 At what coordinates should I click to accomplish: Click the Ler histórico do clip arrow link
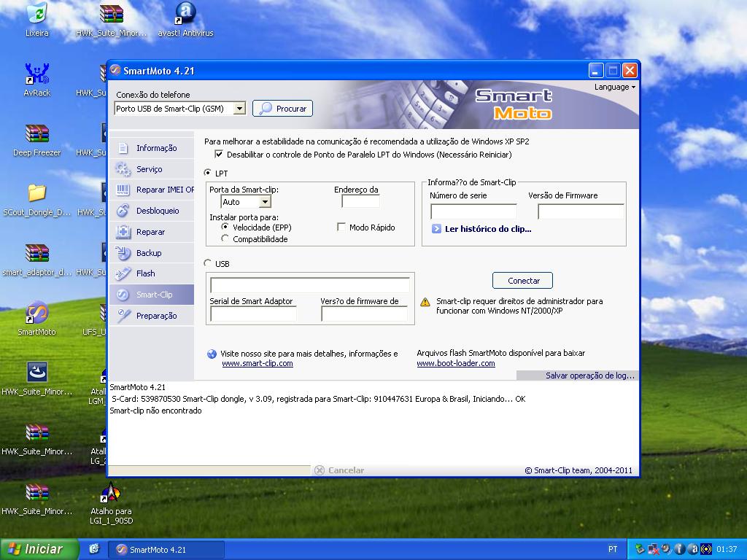click(482, 229)
